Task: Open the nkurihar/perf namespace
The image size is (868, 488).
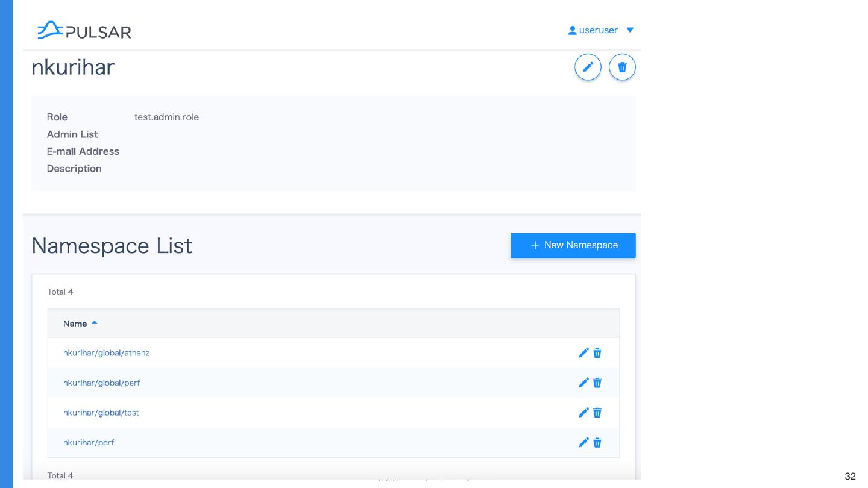Action: [x=89, y=443]
